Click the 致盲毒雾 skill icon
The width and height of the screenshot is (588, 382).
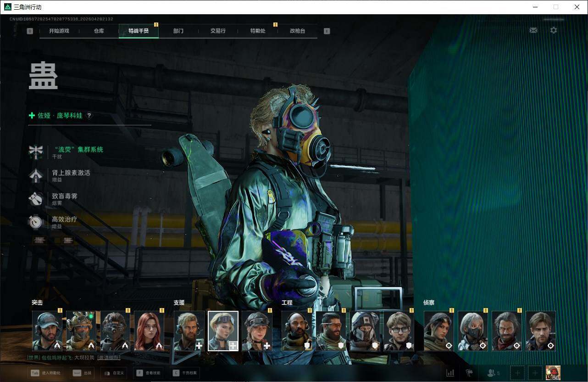35,198
